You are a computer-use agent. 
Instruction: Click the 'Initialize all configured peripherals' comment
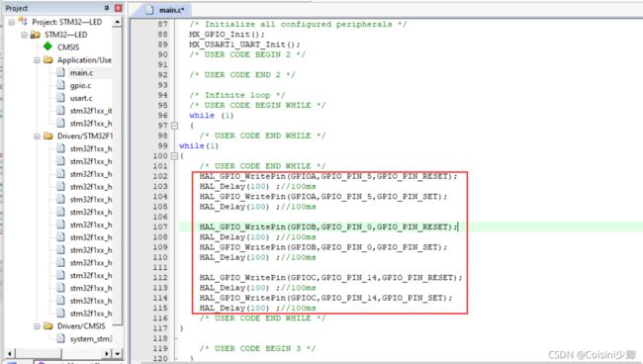298,24
